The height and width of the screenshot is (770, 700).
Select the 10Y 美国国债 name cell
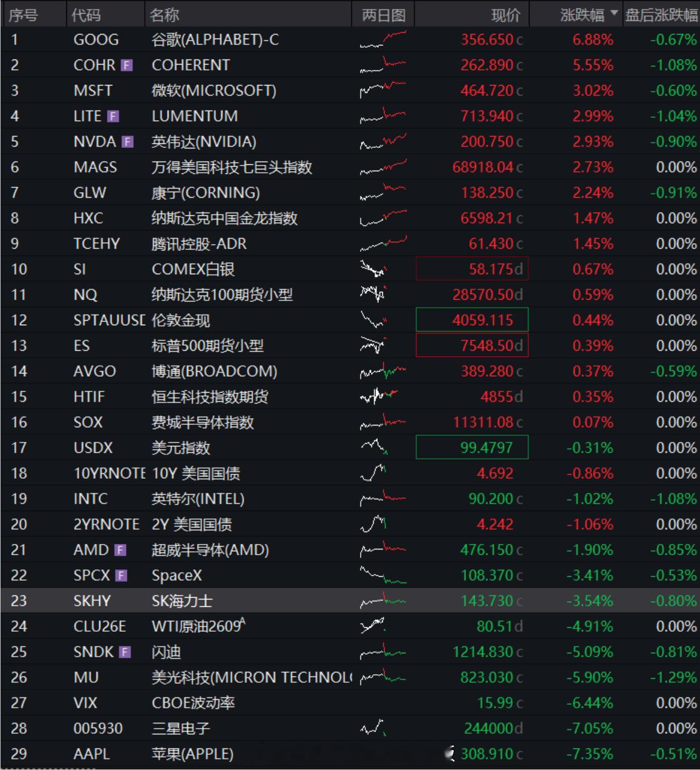(196, 473)
